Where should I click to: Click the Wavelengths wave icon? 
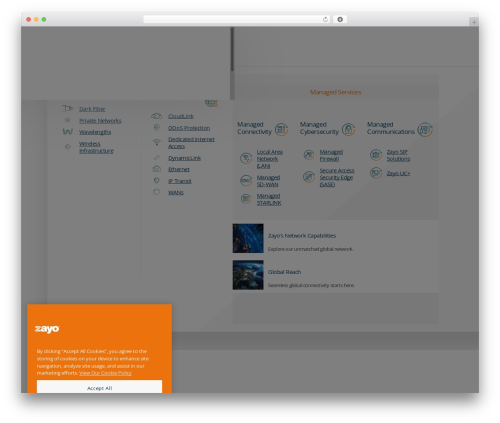pyautogui.click(x=68, y=132)
